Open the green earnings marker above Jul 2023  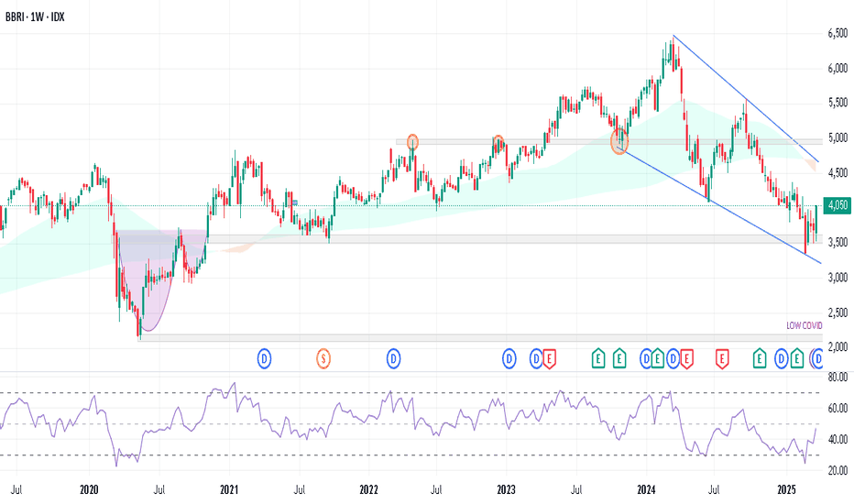pyautogui.click(x=598, y=358)
